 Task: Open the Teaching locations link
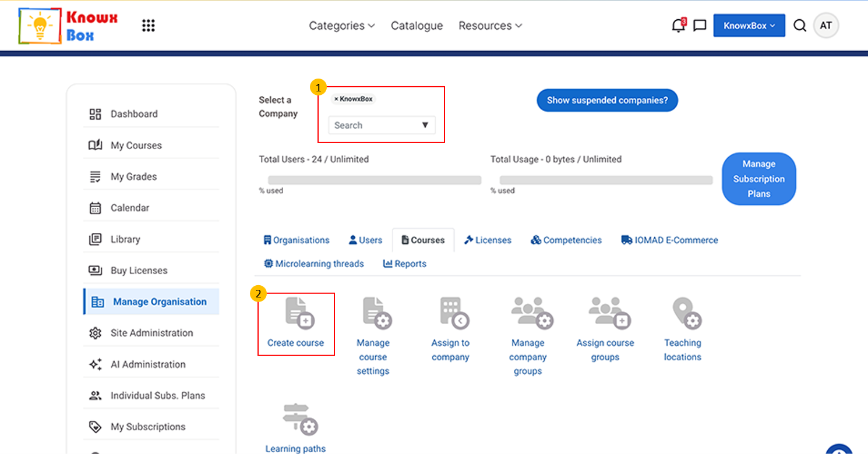683,350
